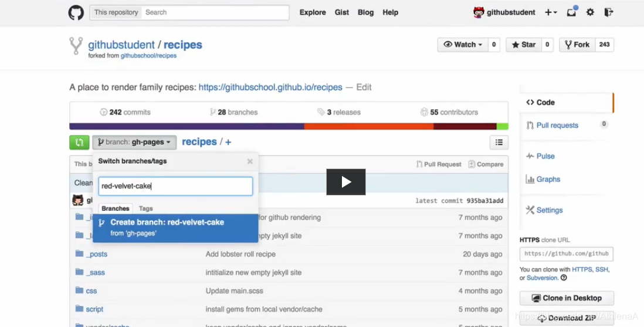Open the _posts folder icon
This screenshot has height=327, width=644.
[x=79, y=254]
